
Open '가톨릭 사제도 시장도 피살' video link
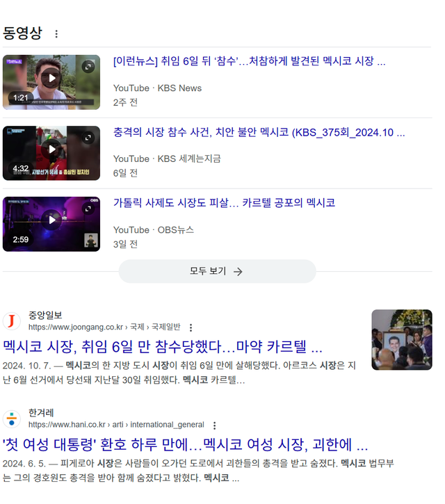224,203
